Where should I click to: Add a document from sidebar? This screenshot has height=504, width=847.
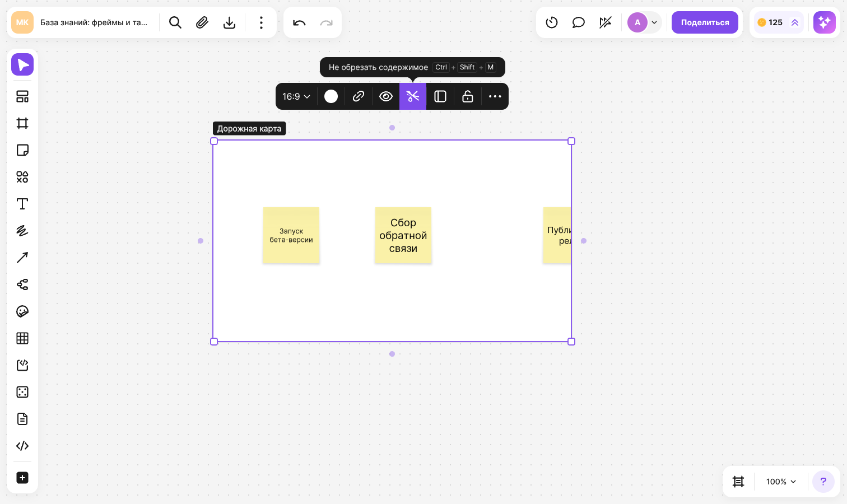(22, 419)
